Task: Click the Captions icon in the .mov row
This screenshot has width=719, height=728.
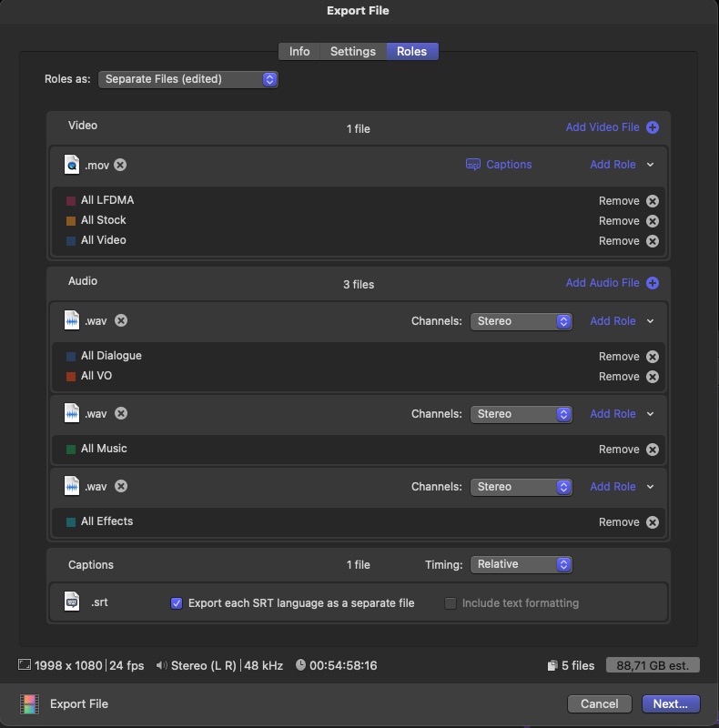Action: 472,165
